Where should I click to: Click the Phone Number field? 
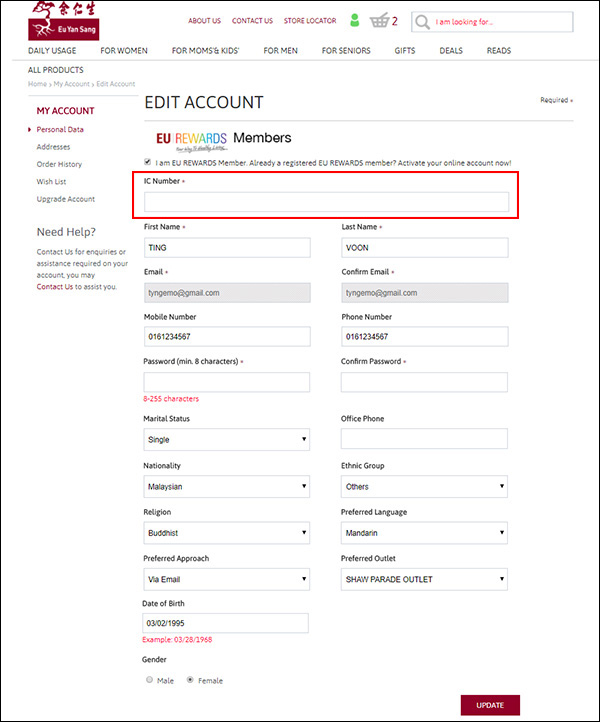[425, 337]
